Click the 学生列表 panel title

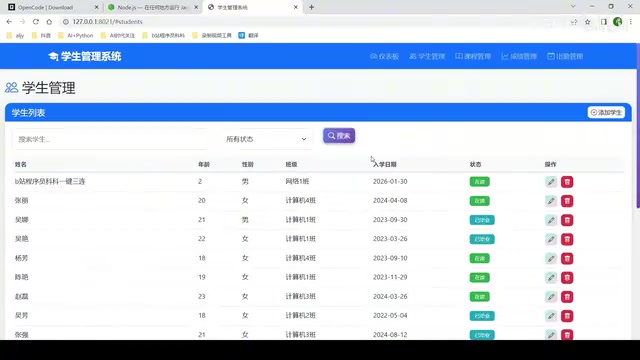[x=28, y=113]
